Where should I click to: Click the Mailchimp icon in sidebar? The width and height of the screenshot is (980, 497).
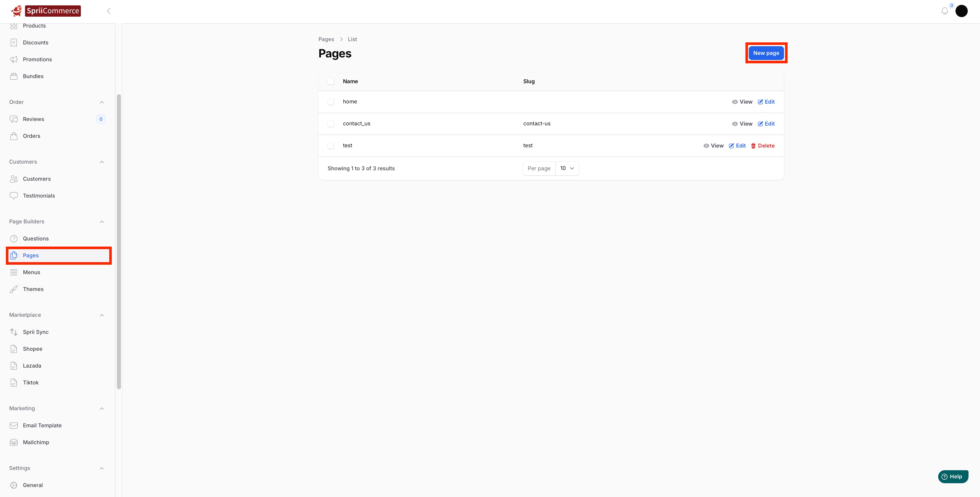(x=14, y=442)
